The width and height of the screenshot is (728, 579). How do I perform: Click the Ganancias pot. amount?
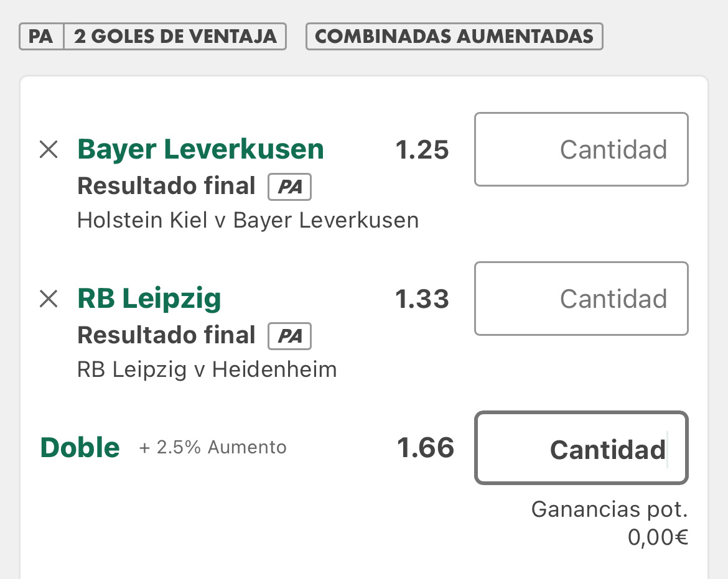pos(658,538)
